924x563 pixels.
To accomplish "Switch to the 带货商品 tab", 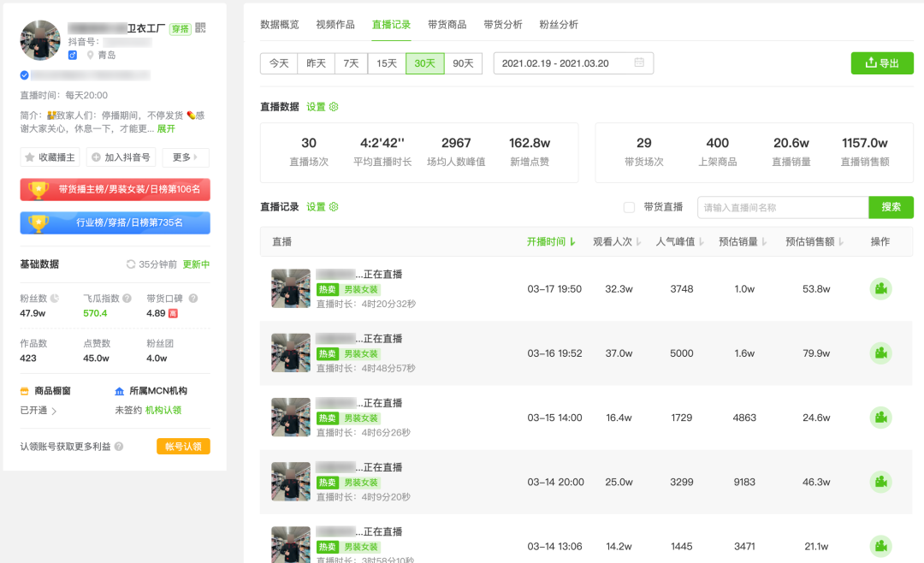I will pyautogui.click(x=447, y=25).
